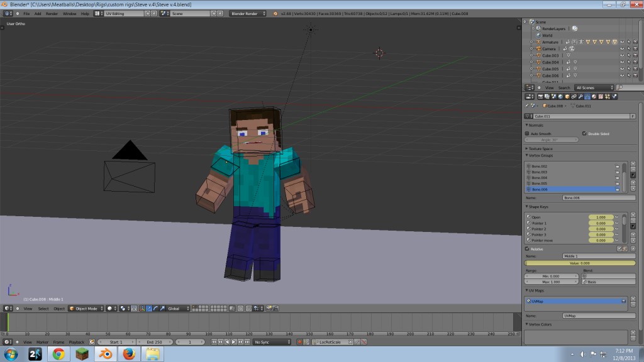Expand the Texture Space panel

tap(541, 149)
